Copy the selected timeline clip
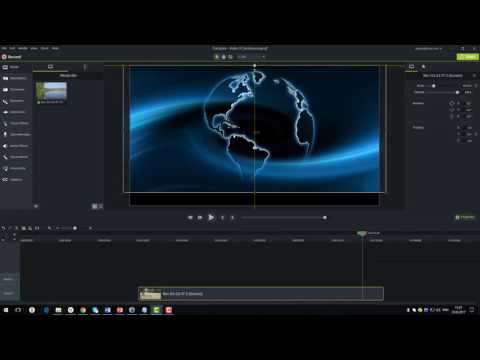 point(24,228)
